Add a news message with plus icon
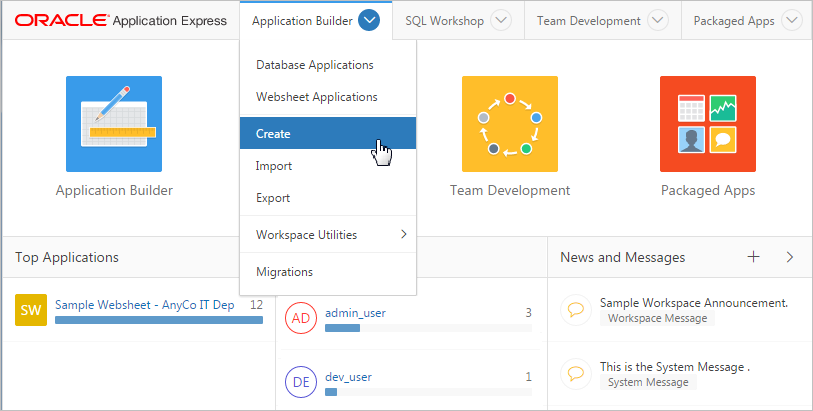The image size is (813, 411). coord(753,257)
